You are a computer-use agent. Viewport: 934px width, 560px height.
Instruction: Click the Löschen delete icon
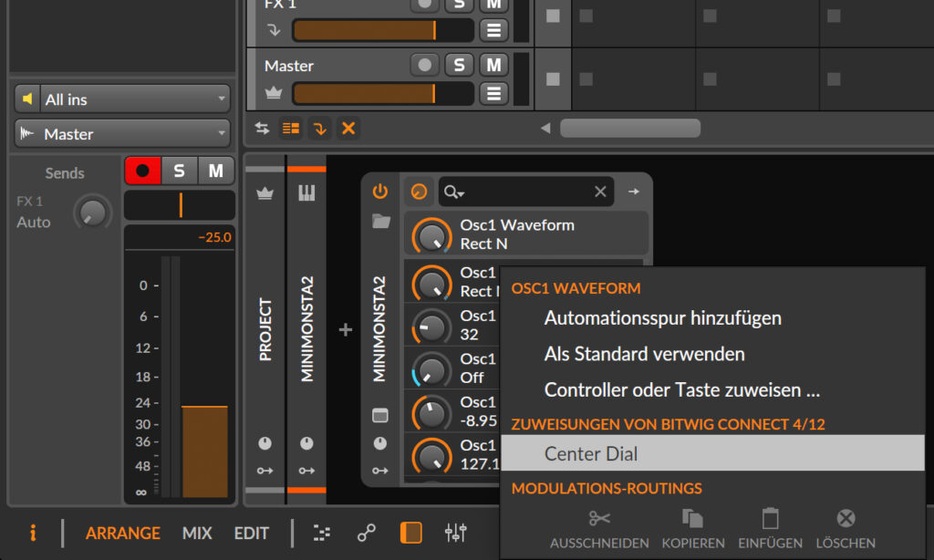[846, 519]
